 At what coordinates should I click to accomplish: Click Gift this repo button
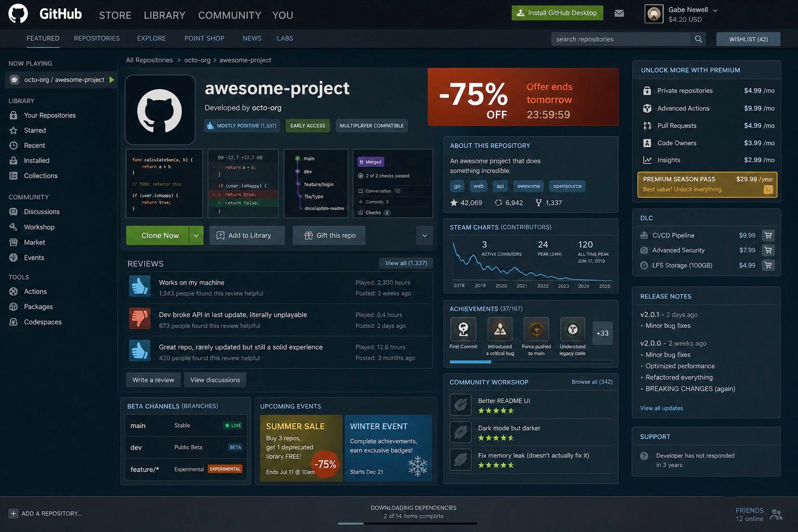329,235
